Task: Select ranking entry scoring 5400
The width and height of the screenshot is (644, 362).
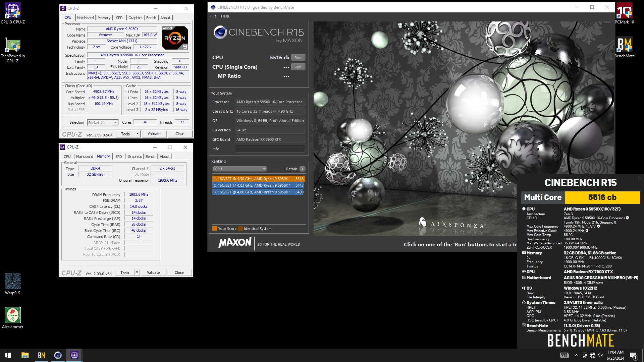Action: point(258,192)
